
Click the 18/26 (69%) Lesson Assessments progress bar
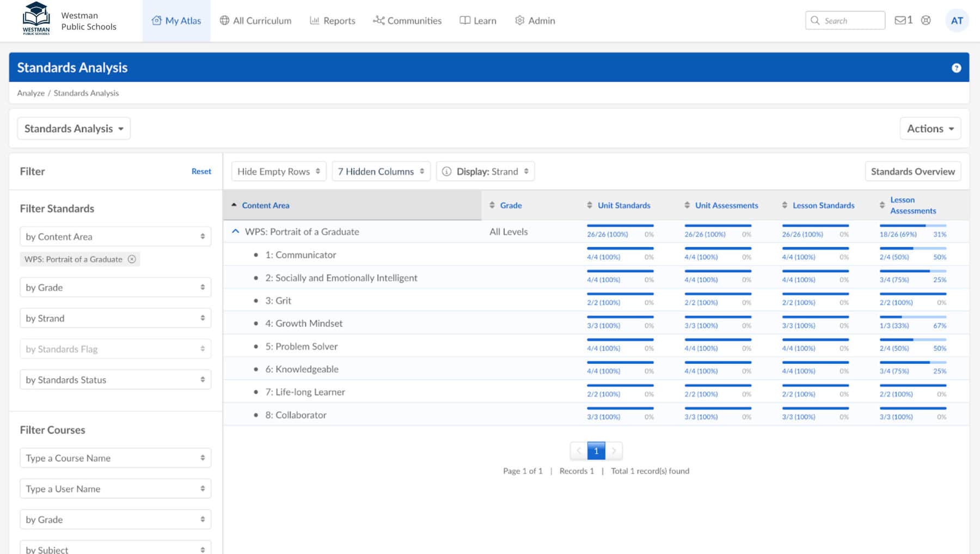tap(912, 226)
